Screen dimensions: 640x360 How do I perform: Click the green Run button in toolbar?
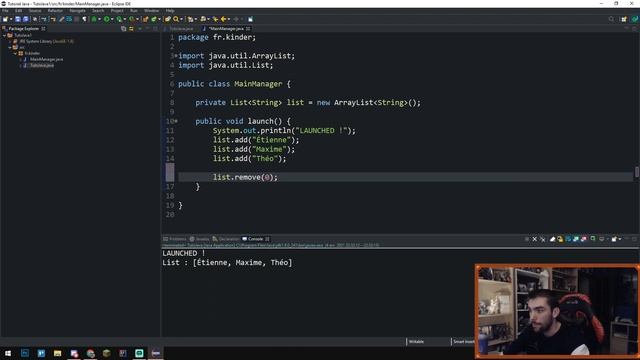pos(107,19)
